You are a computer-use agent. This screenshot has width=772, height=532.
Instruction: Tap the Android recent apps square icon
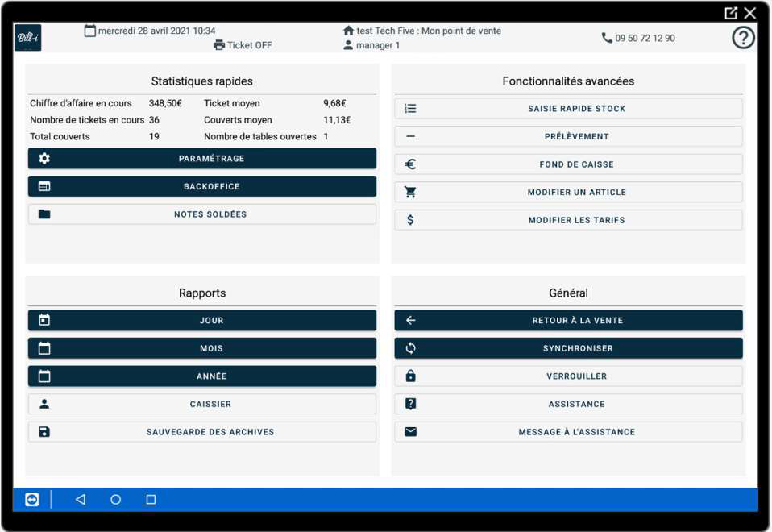pyautogui.click(x=151, y=500)
